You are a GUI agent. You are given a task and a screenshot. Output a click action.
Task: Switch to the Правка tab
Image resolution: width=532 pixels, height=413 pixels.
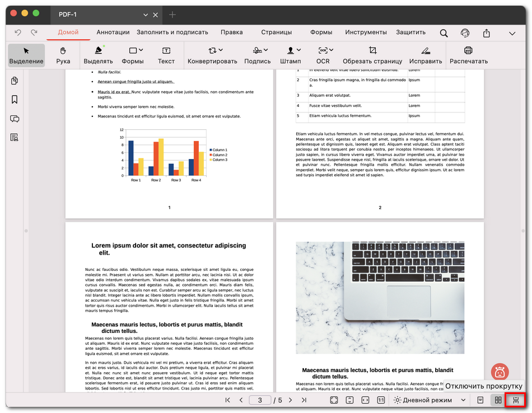(x=232, y=32)
